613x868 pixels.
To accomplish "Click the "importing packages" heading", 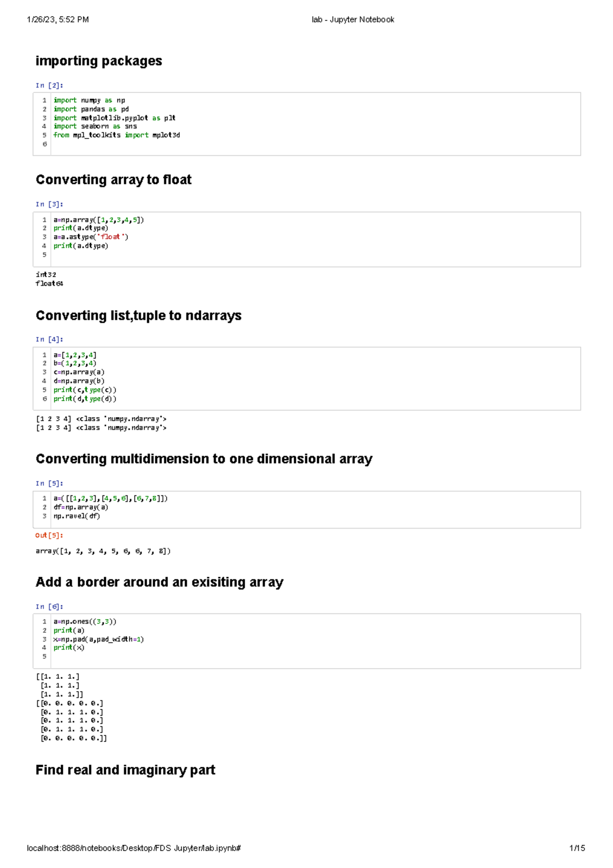I will click(x=99, y=61).
